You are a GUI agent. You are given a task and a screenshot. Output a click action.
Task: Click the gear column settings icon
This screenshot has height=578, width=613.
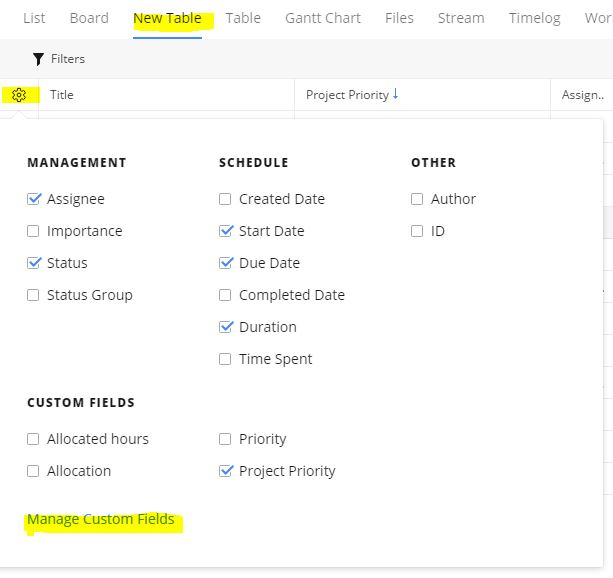click(x=19, y=95)
